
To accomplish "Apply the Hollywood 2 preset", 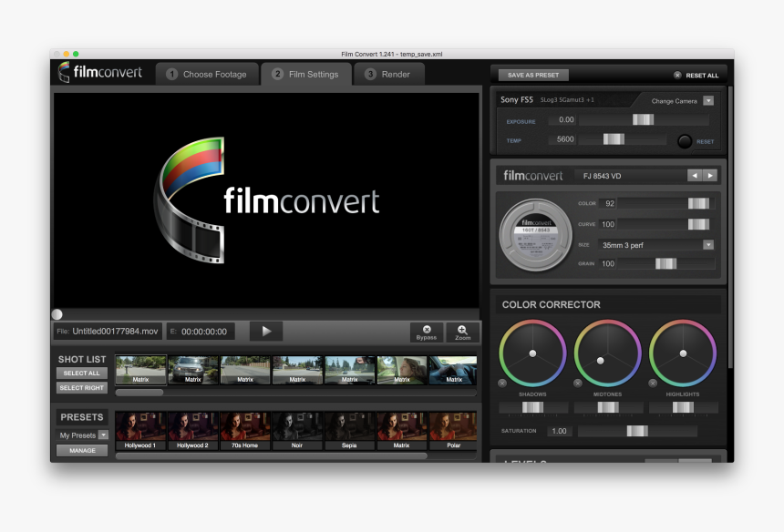I will 192,431.
